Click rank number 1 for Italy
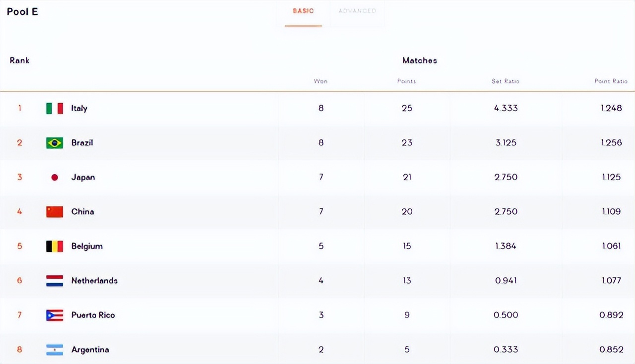Viewport: 635px width, 364px height. pos(20,108)
